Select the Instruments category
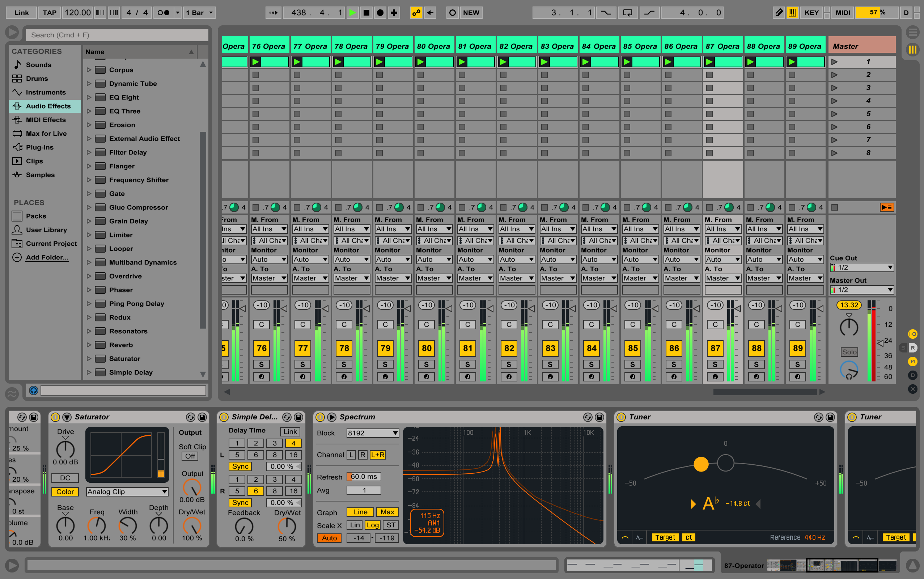The image size is (924, 579). coord(45,92)
